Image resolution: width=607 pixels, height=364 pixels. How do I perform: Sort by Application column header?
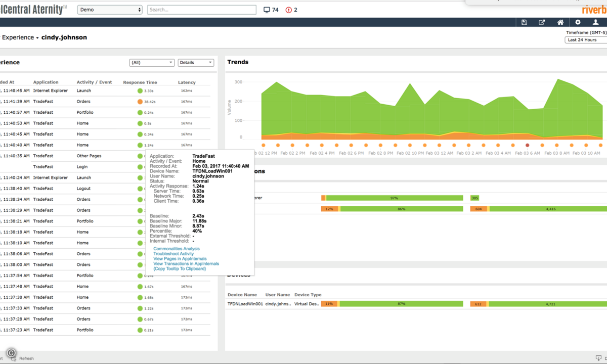tap(46, 82)
